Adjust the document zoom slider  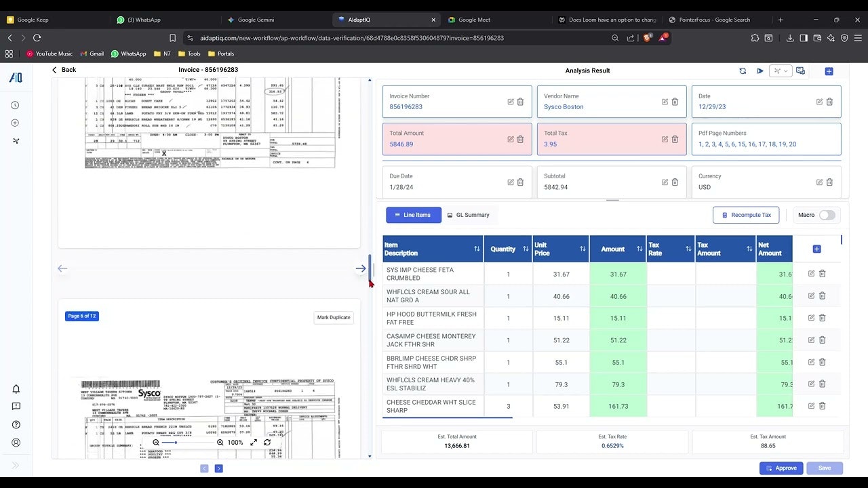pyautogui.click(x=188, y=443)
